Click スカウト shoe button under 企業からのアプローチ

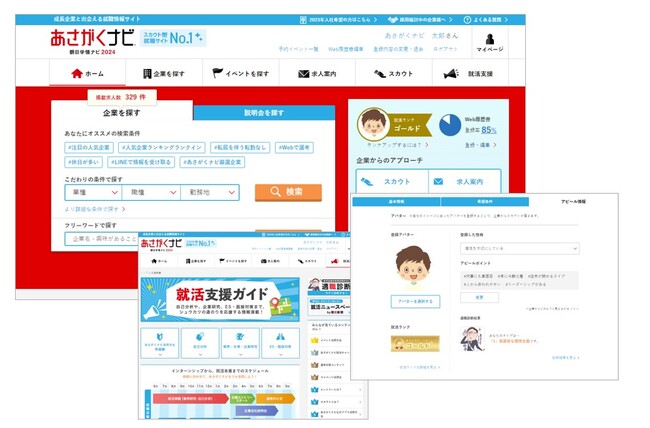tap(392, 182)
